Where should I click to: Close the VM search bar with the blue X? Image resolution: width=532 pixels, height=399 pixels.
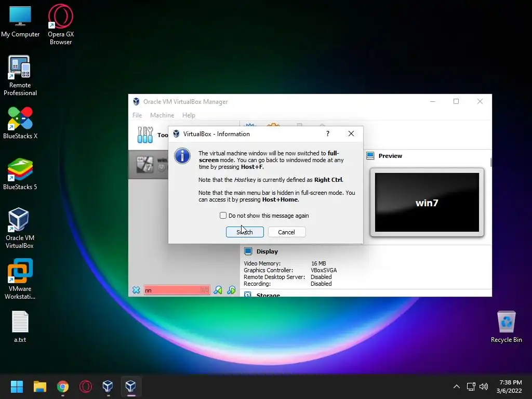[x=136, y=290]
